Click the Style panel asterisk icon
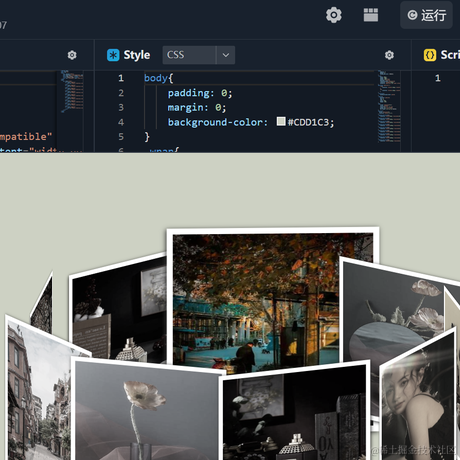The height and width of the screenshot is (460, 460). pos(113,55)
